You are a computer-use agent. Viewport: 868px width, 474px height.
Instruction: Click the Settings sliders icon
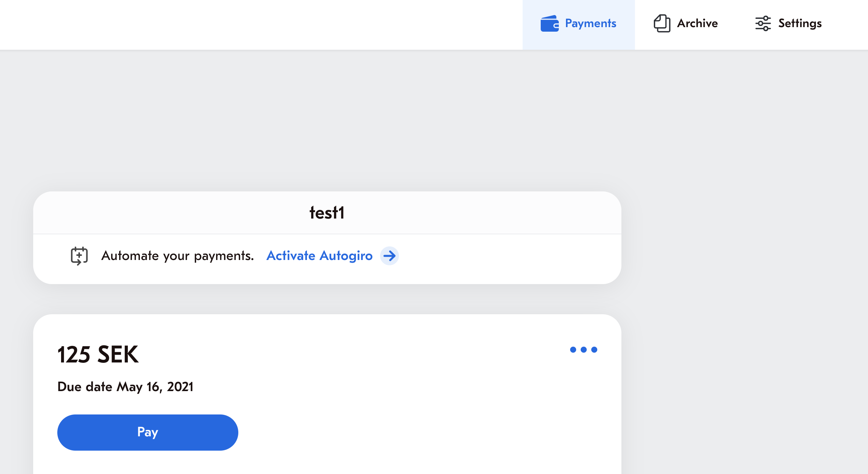(x=763, y=23)
